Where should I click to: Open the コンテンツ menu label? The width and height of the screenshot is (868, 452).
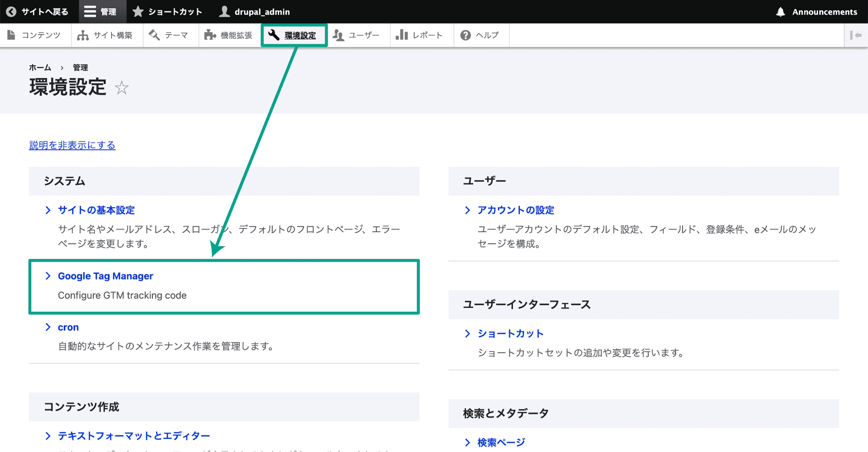41,35
